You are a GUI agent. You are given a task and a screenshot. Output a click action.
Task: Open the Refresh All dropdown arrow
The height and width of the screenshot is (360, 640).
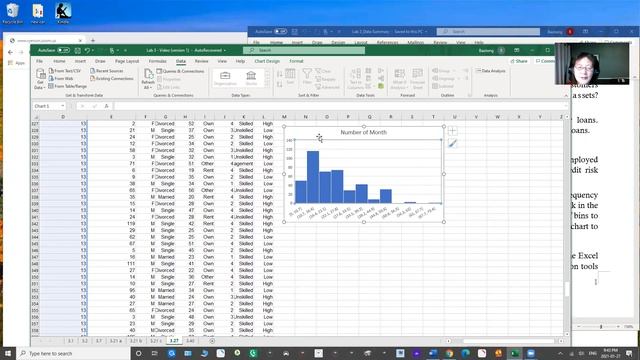(151, 88)
